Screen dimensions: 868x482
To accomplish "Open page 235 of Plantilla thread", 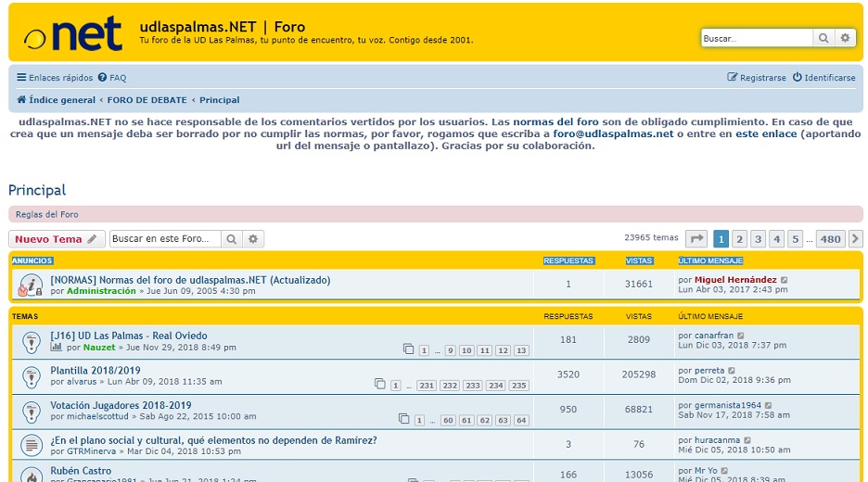I will [519, 386].
